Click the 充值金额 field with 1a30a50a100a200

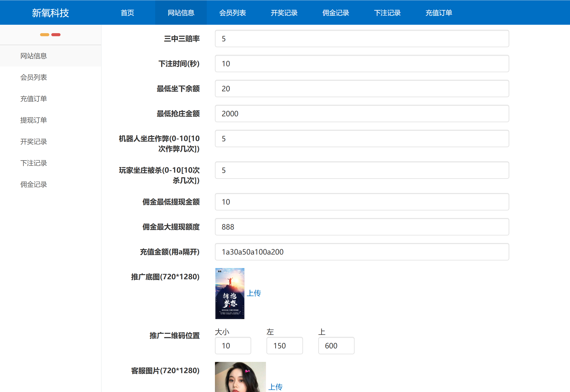click(x=362, y=252)
